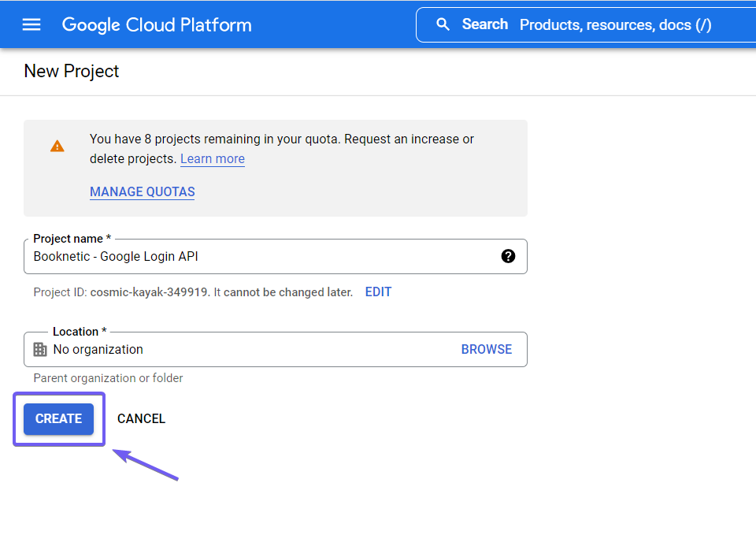The width and height of the screenshot is (756, 546).
Task: Click the organization building icon in Location field
Action: tap(40, 349)
